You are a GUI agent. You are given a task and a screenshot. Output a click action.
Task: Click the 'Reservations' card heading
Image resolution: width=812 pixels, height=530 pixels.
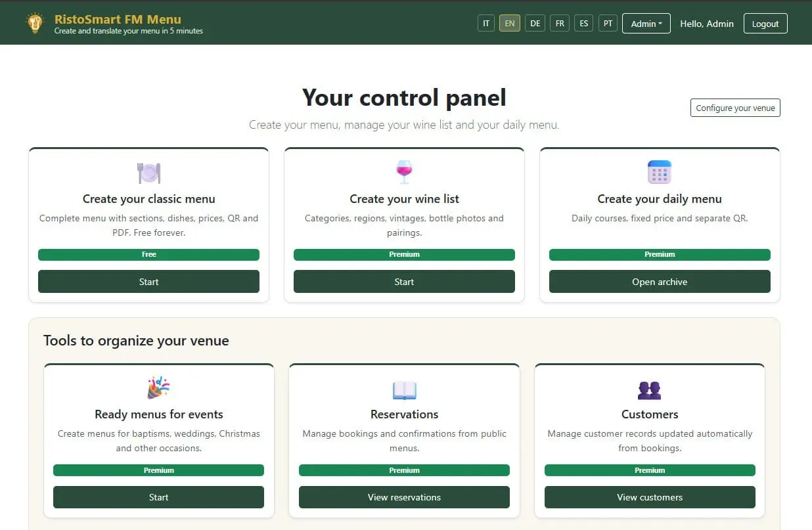coord(404,414)
